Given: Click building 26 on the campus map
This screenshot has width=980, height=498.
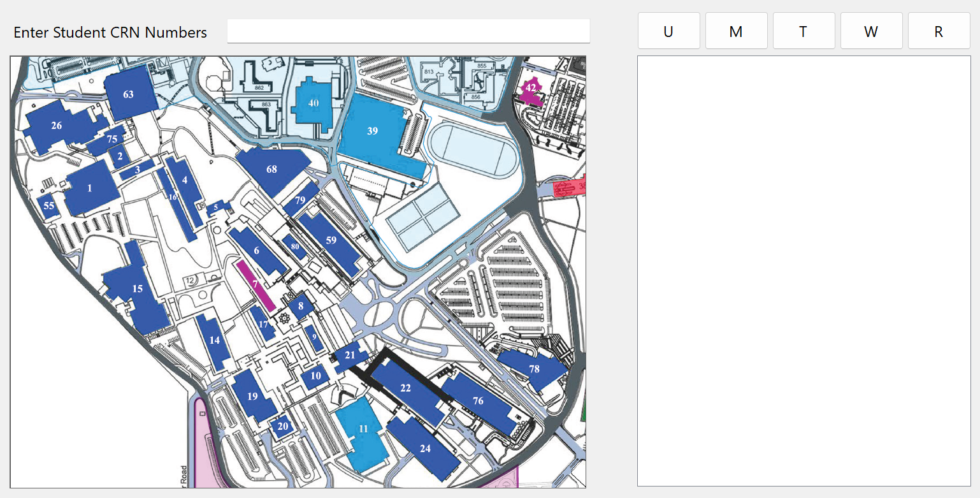Looking at the screenshot, I should click(x=56, y=126).
